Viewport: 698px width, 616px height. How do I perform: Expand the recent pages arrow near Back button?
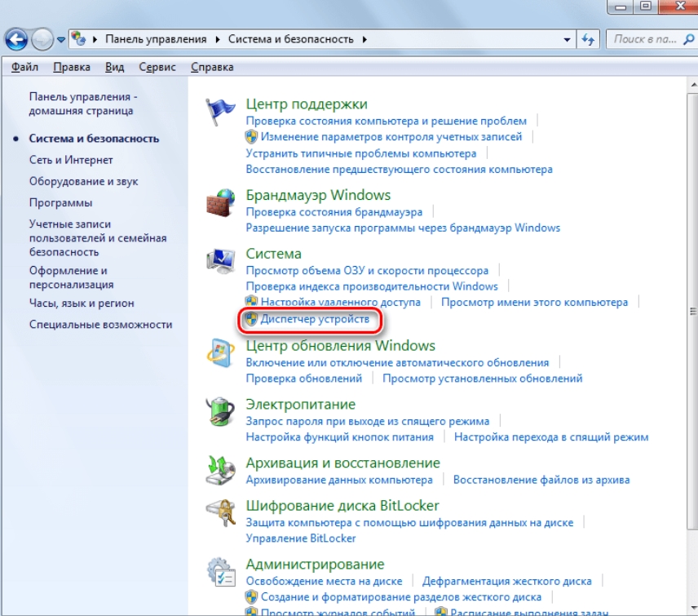(61, 39)
